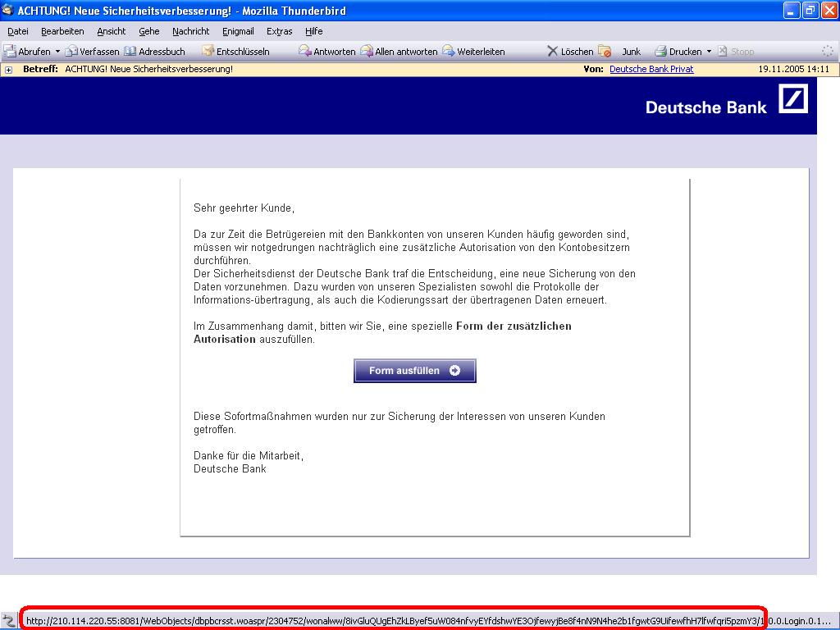Open the Gehe menu
Viewport: 840px width, 630px height.
point(149,31)
